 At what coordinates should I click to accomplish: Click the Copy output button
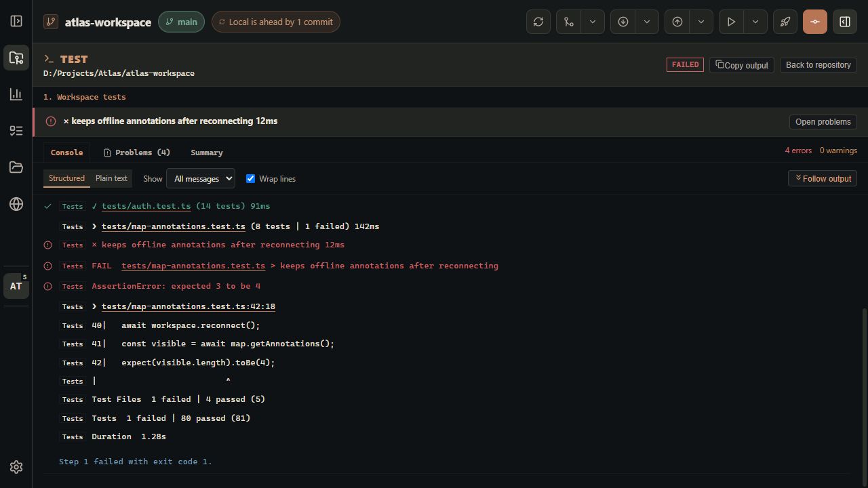742,65
